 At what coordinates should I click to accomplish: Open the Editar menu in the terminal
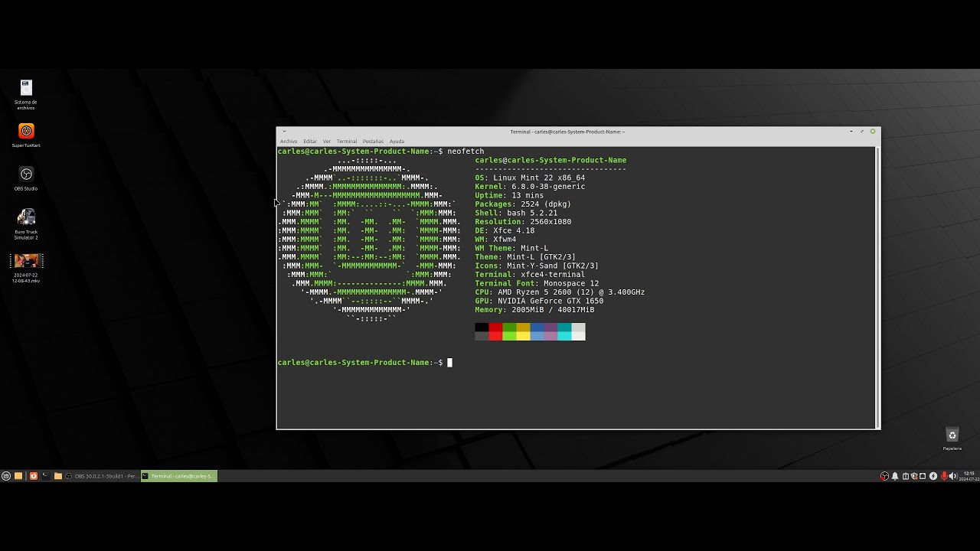[310, 141]
